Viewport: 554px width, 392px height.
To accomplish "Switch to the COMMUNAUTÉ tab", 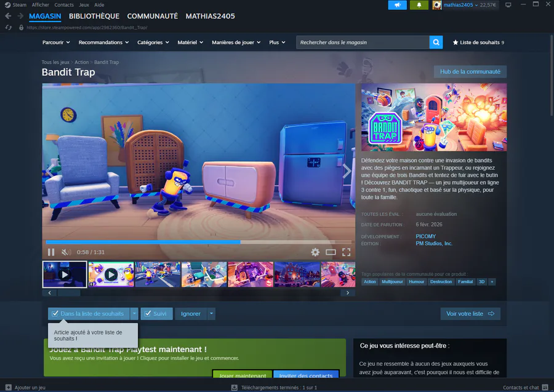I will 152,16.
